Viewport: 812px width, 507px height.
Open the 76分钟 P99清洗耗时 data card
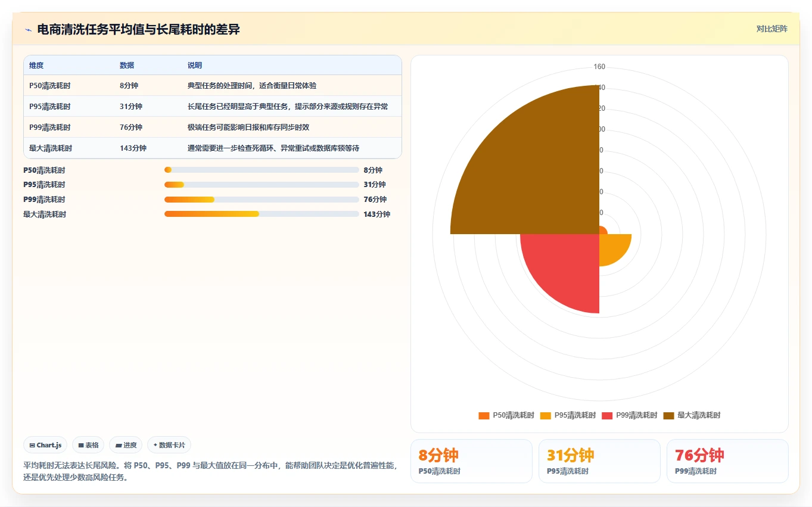pos(727,461)
